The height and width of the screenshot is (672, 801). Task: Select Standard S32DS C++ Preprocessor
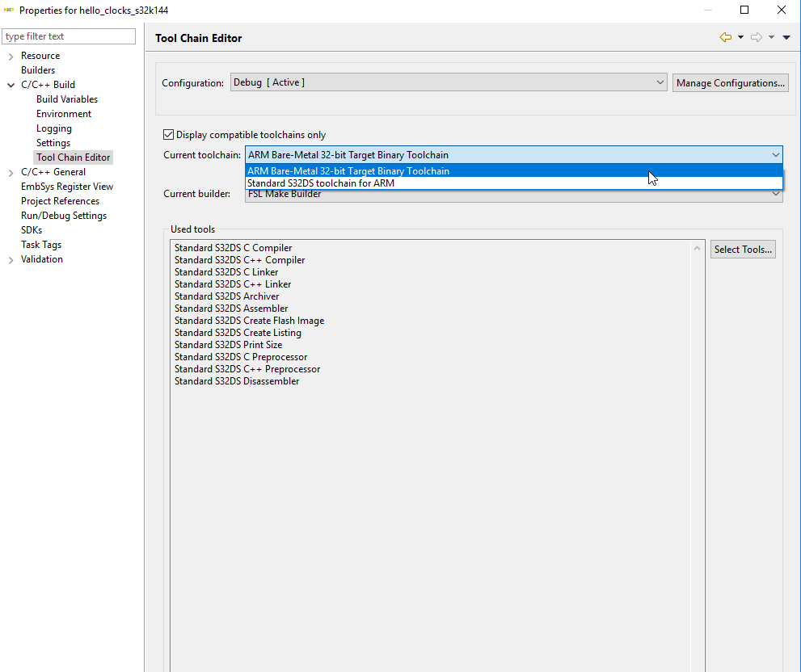click(247, 369)
